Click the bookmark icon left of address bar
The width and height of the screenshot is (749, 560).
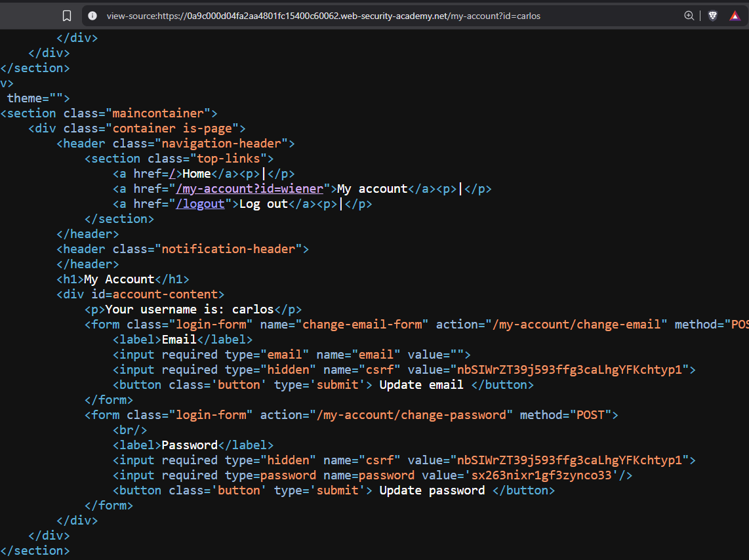[66, 16]
